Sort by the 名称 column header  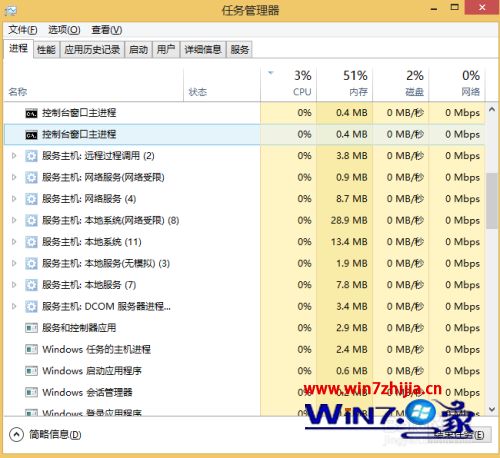93,84
